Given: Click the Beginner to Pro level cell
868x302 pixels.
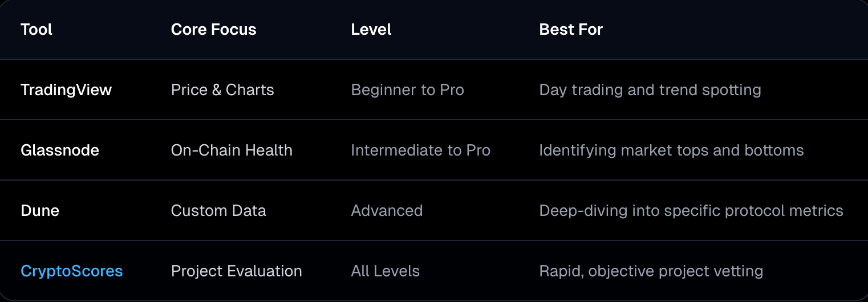Looking at the screenshot, I should 407,89.
